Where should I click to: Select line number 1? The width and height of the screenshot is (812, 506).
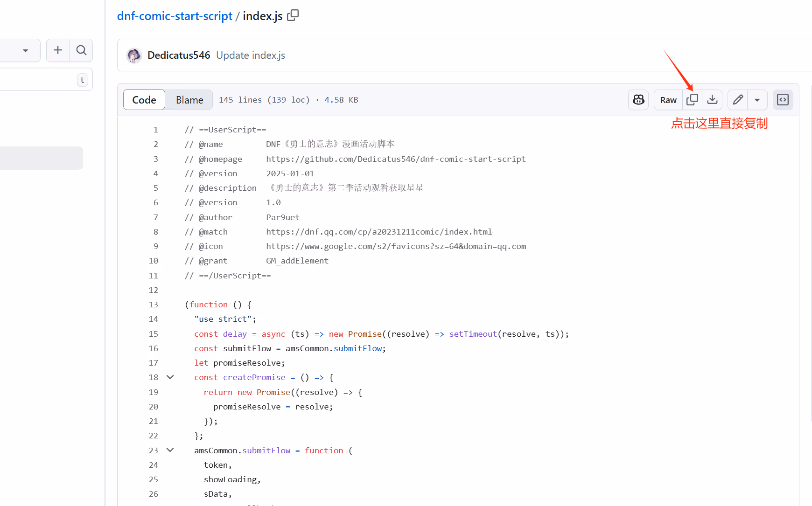point(156,130)
